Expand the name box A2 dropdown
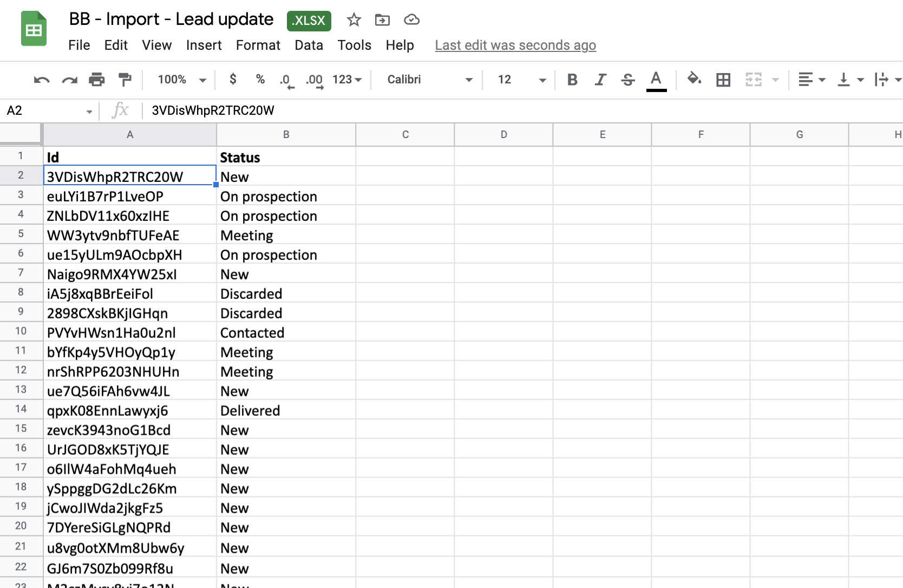The image size is (903, 588). click(89, 112)
